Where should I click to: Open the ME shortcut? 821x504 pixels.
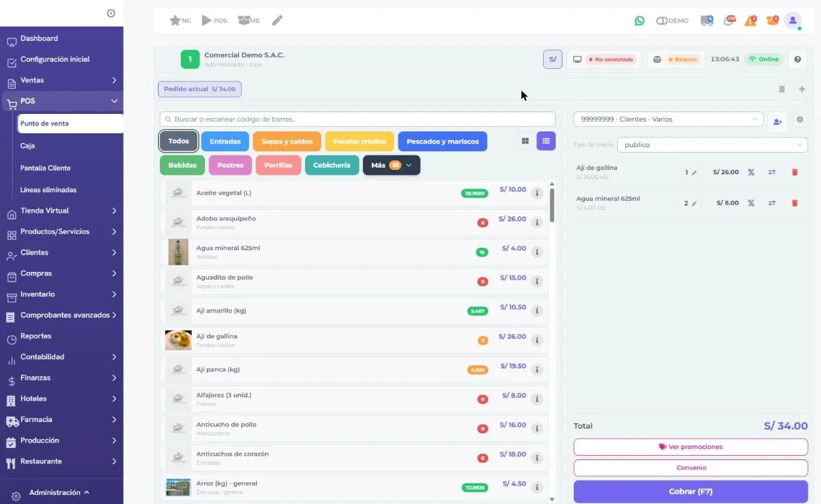coord(249,20)
